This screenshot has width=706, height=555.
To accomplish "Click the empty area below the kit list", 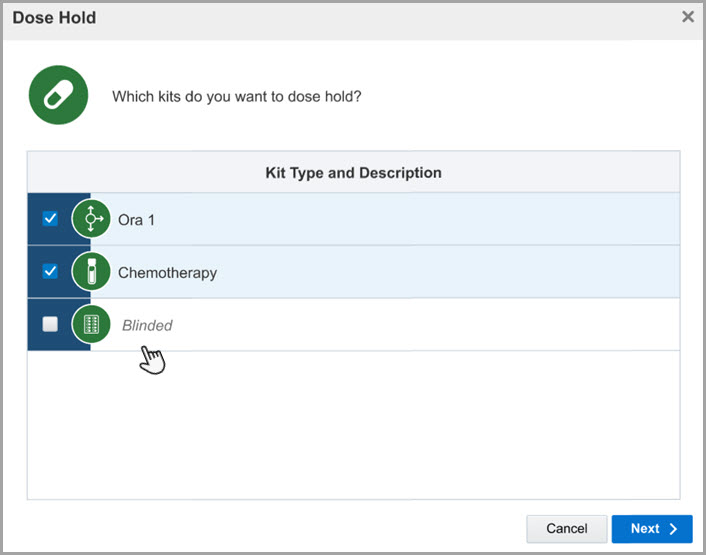I will click(x=353, y=425).
